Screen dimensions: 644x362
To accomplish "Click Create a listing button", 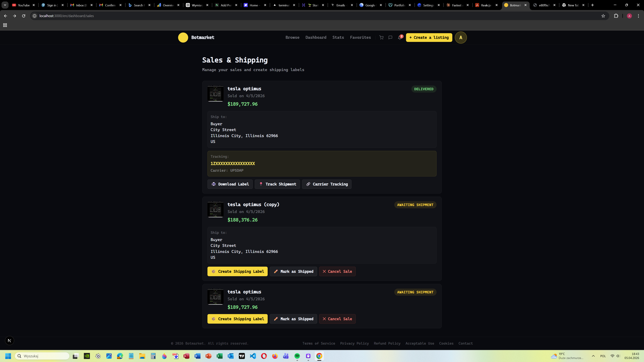I will click(x=429, y=38).
